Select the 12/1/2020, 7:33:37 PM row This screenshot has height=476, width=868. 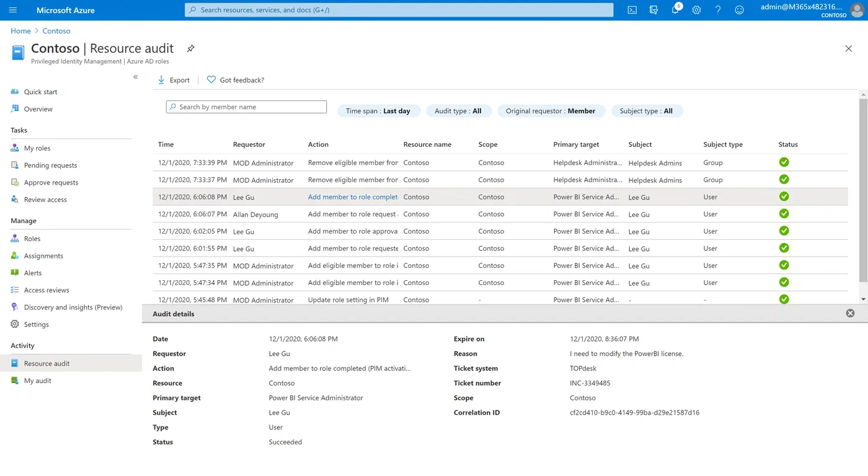tap(500, 180)
